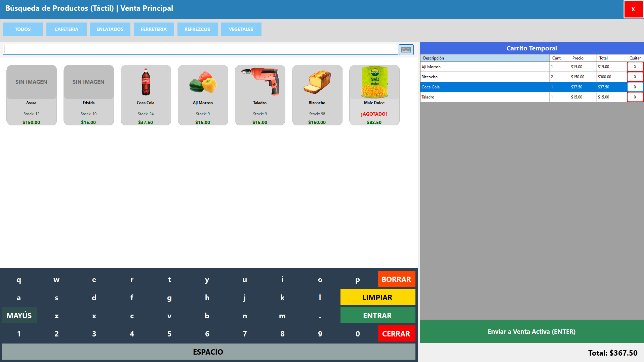Tap the r key on keyboard

tap(132, 279)
